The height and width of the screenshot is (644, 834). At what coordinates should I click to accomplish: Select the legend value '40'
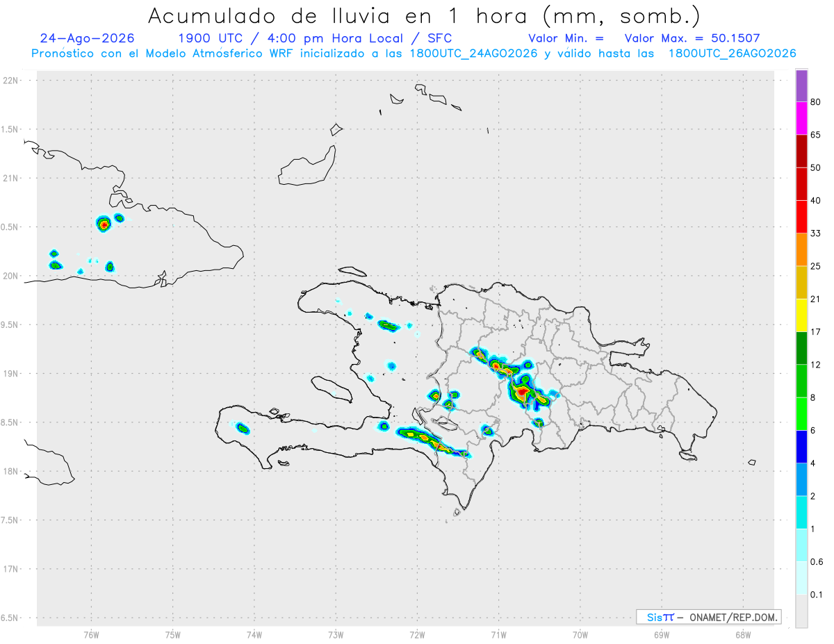point(816,201)
